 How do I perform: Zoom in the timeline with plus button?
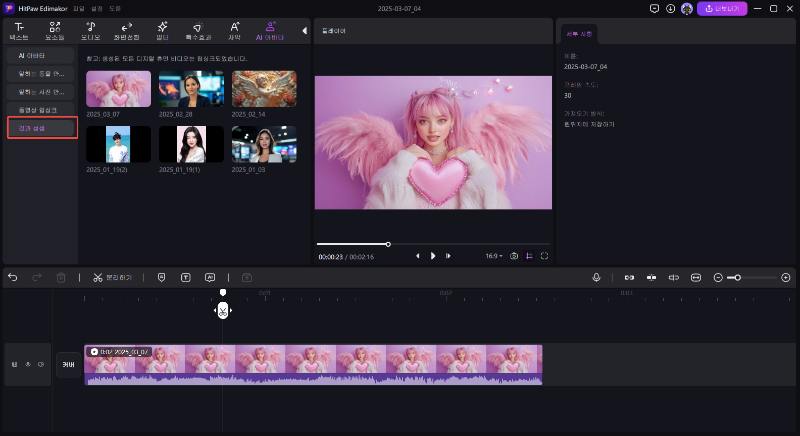tap(786, 277)
